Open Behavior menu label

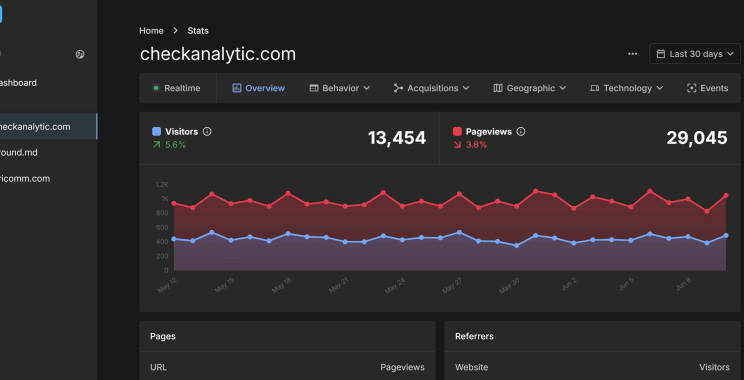(341, 88)
